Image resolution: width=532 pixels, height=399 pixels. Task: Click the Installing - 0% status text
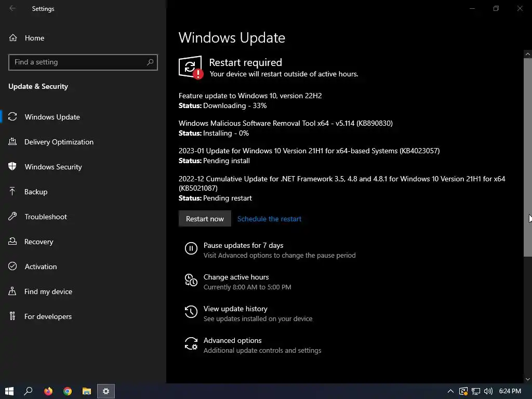tap(226, 133)
